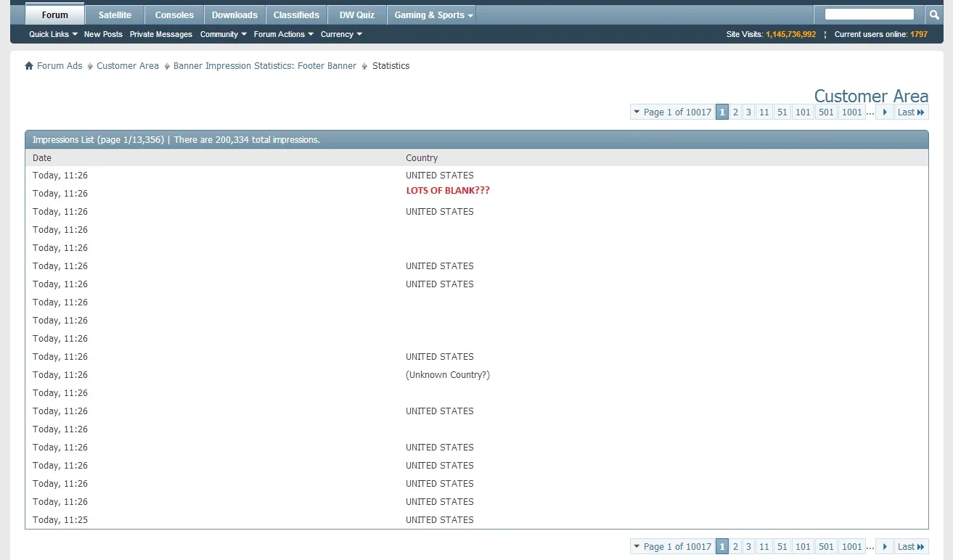Viewport: 953px width, 560px height.
Task: Click the Country column header
Action: (422, 158)
